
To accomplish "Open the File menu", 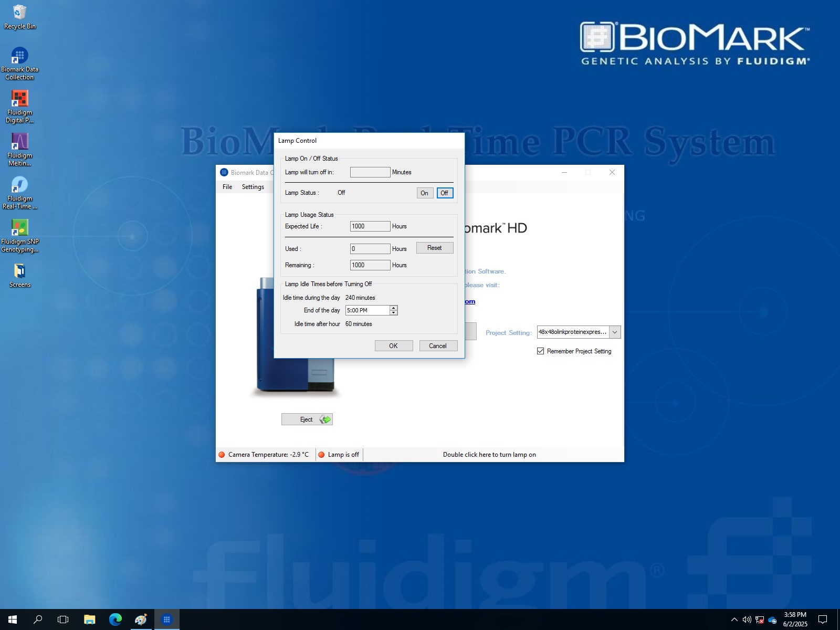I will coord(227,186).
